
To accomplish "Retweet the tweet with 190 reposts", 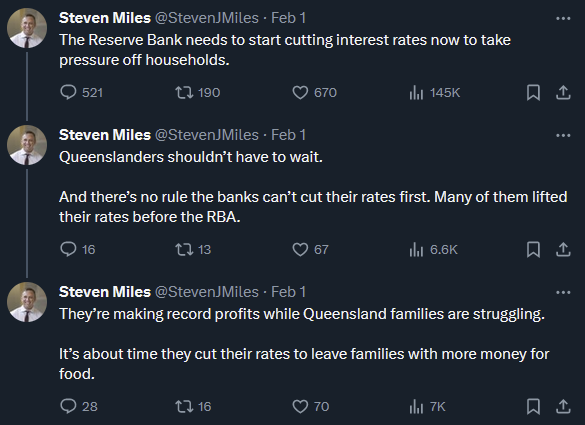I will click(x=184, y=92).
